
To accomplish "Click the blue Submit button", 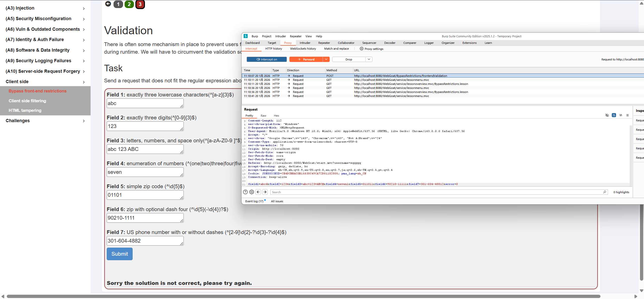I will point(120,254).
